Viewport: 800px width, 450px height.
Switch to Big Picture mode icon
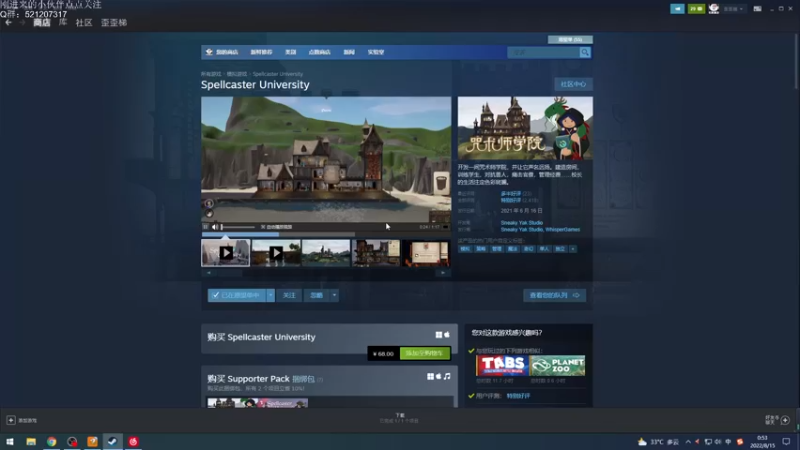(757, 9)
